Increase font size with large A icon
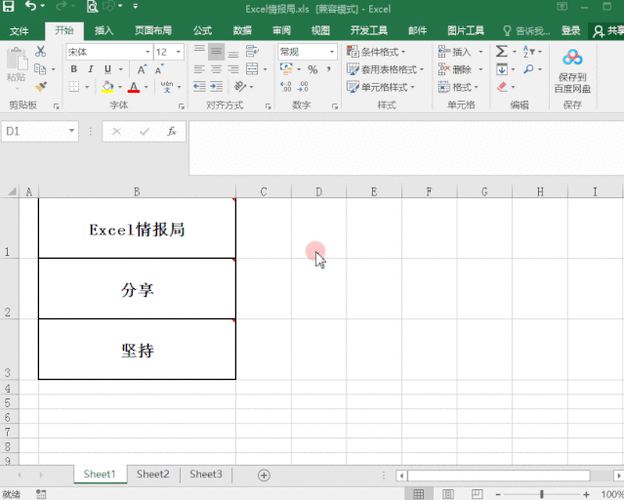 pyautogui.click(x=142, y=69)
